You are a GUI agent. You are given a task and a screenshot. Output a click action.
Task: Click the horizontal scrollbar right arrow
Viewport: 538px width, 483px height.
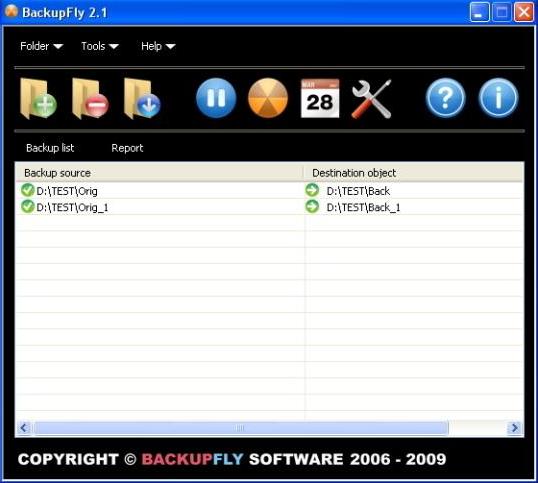tap(515, 428)
